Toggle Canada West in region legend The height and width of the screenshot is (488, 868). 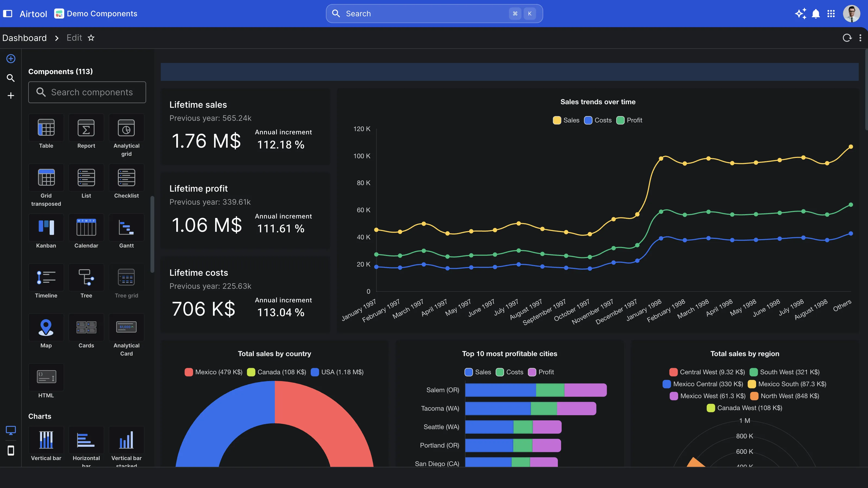tap(745, 408)
